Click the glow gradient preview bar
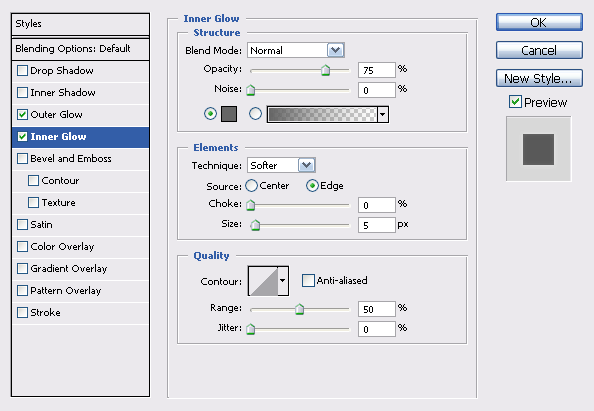Viewport: 594px width, 411px height. pos(322,114)
